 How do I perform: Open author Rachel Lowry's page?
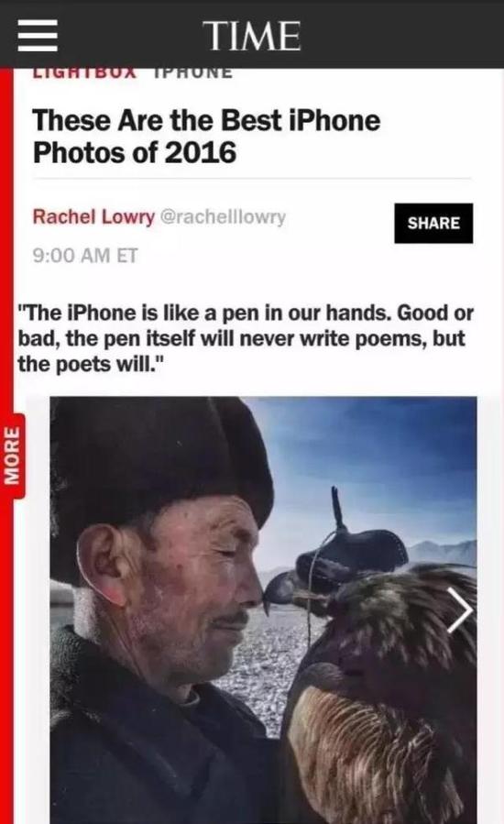(x=93, y=216)
